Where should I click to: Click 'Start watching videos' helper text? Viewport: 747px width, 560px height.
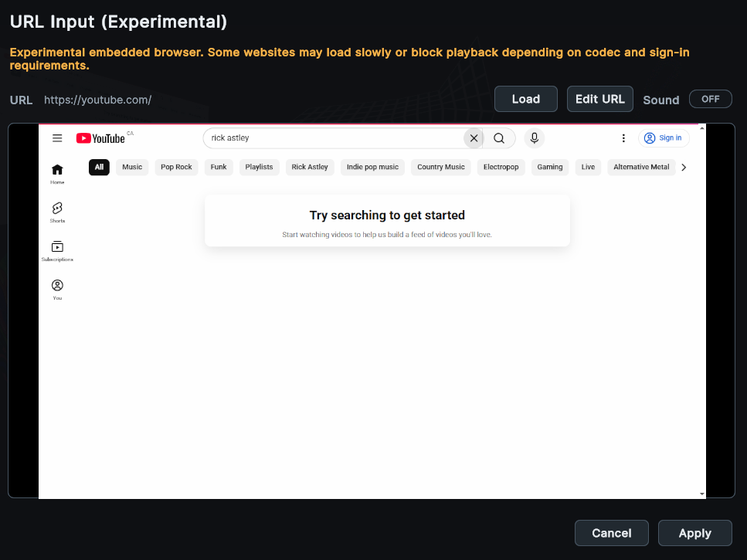tap(387, 234)
